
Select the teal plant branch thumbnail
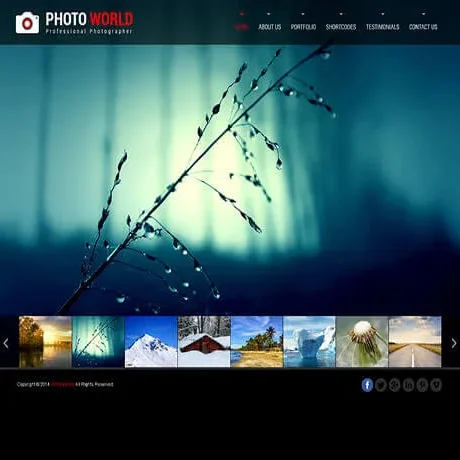click(x=98, y=342)
